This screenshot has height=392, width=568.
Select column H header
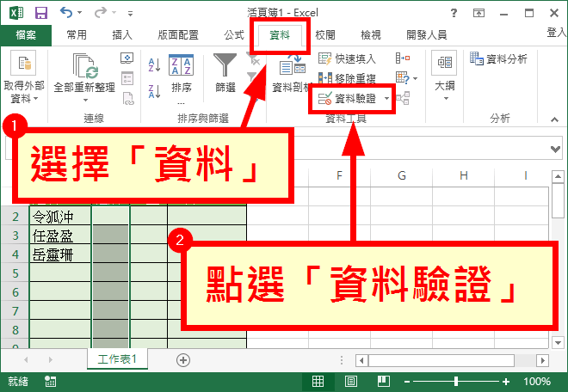463,175
